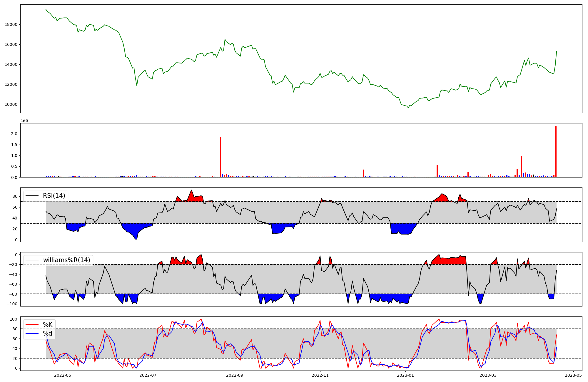Click the 1e6 volume scale label
The width and height of the screenshot is (588, 382).
click(24, 120)
